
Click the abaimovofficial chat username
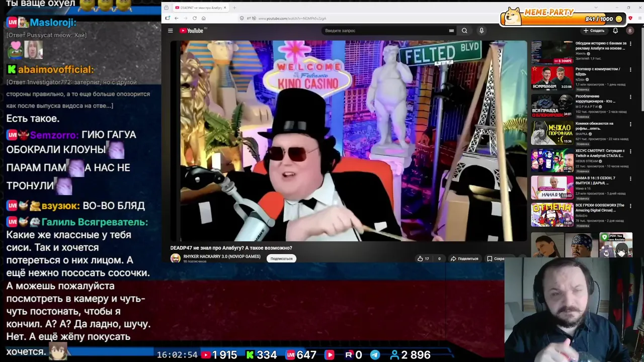[55, 70]
